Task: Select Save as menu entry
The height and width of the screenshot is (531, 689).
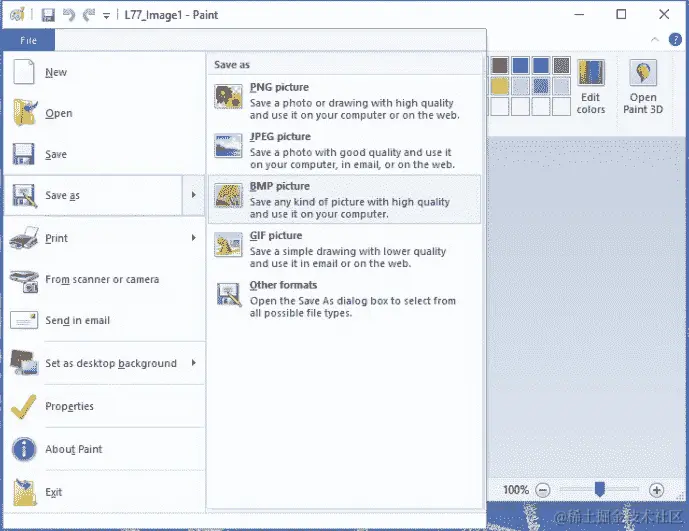Action: (93, 195)
